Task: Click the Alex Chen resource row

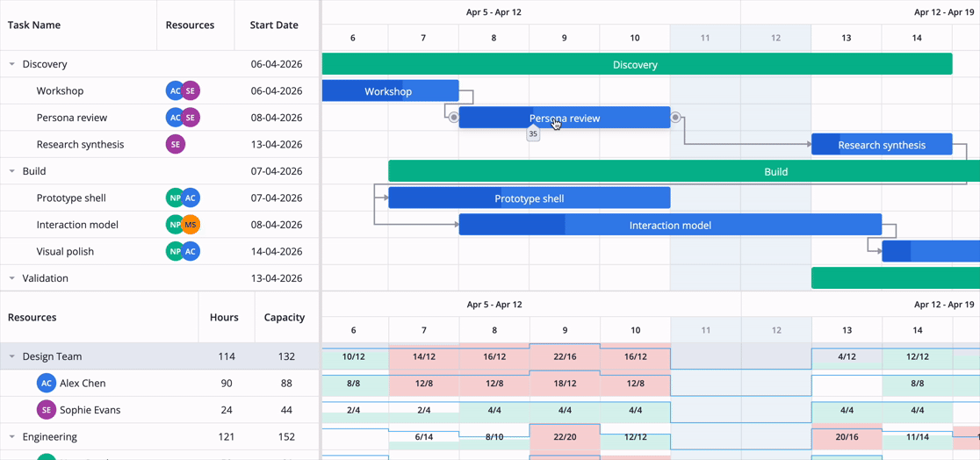Action: coord(159,384)
